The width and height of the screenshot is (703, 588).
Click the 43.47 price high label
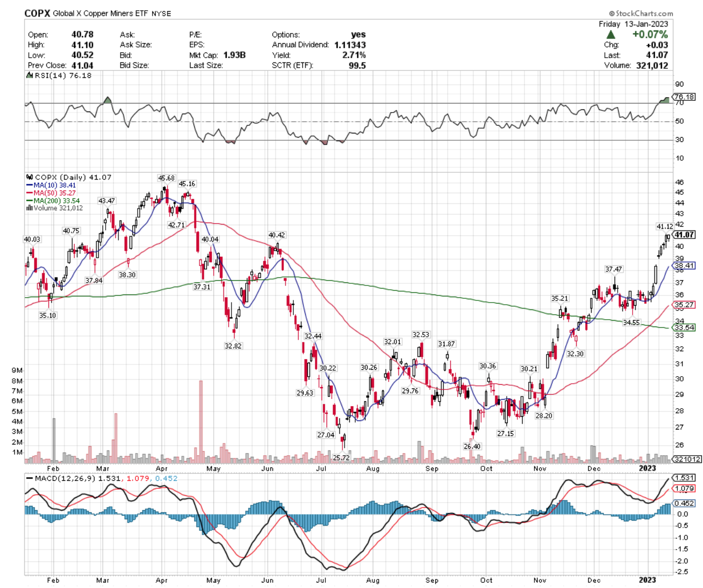(x=106, y=201)
